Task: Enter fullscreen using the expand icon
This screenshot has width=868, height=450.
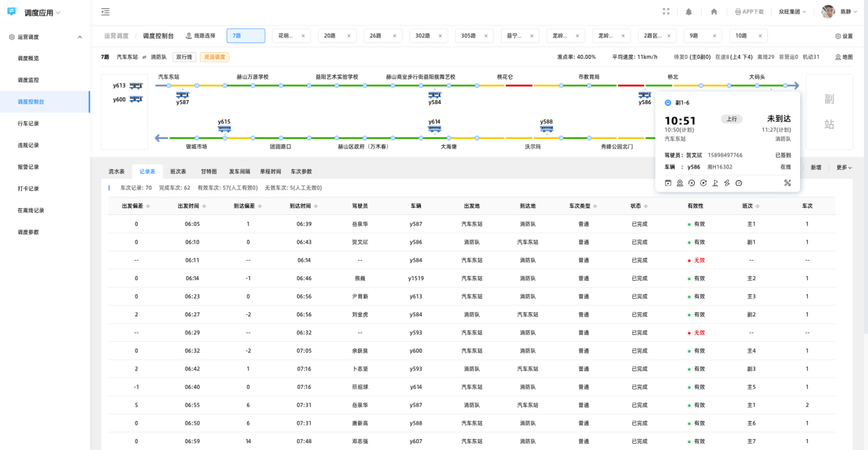Action: point(666,12)
